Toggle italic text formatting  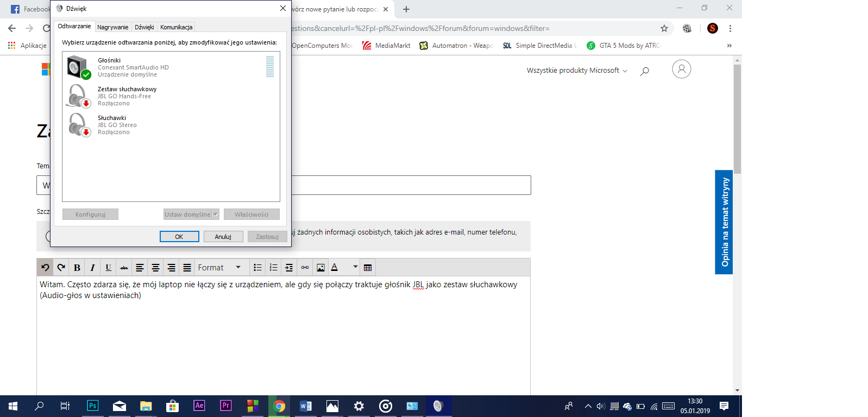pos(92,268)
